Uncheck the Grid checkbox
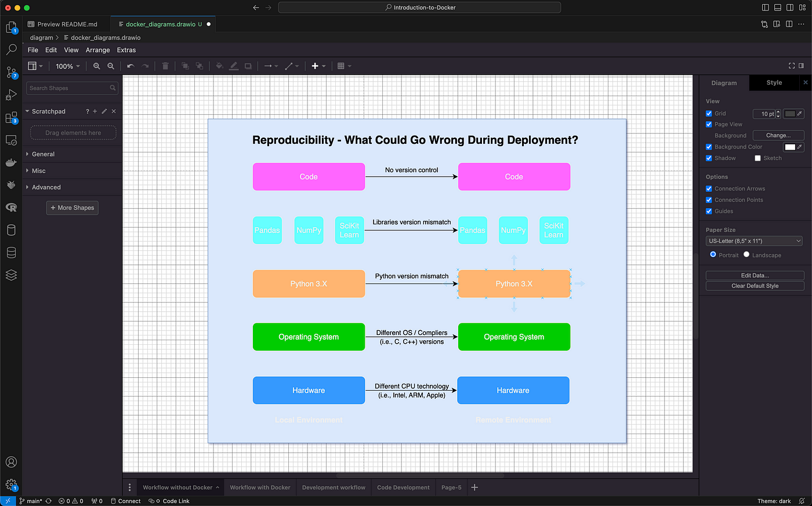The height and width of the screenshot is (506, 812). click(709, 114)
